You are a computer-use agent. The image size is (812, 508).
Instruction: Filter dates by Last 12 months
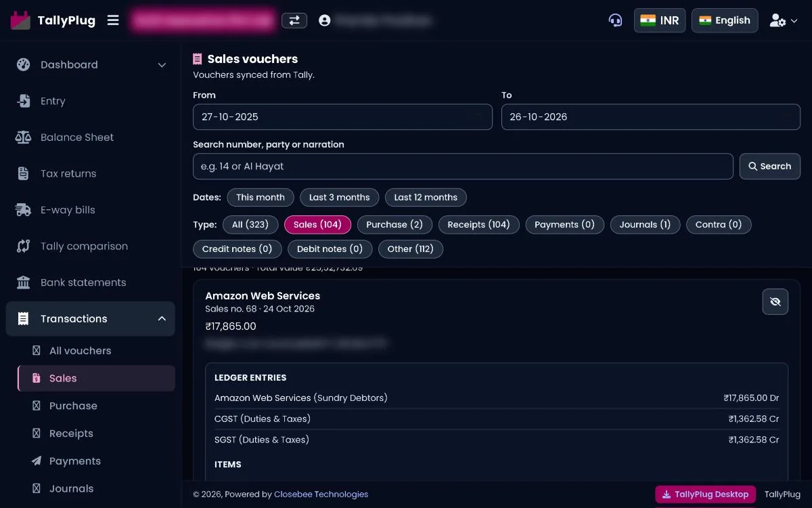(x=426, y=198)
